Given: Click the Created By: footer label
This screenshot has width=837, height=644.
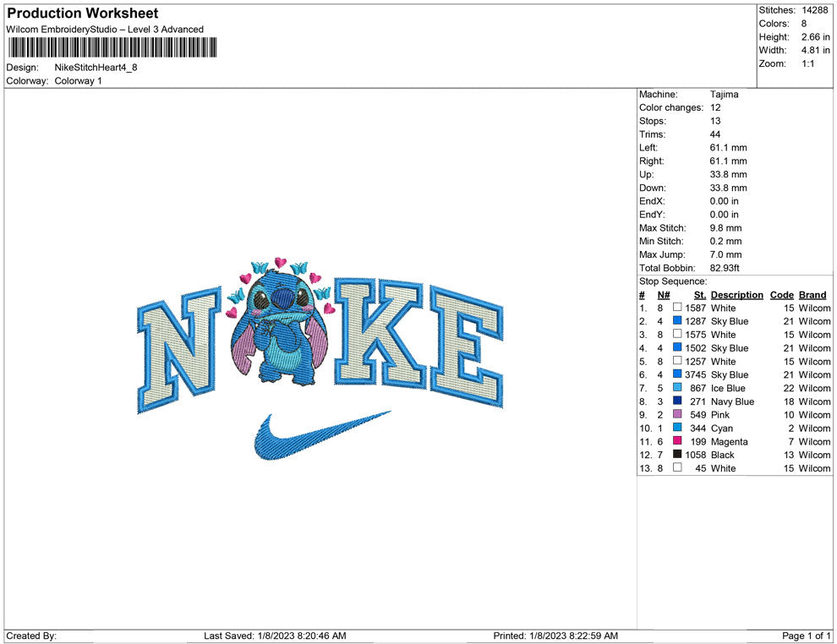Looking at the screenshot, I should tap(31, 636).
